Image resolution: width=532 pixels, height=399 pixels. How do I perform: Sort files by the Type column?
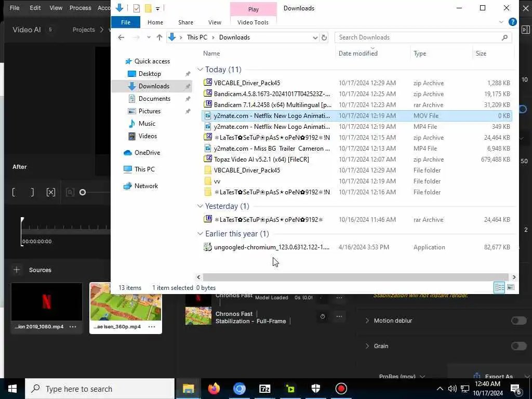pyautogui.click(x=420, y=54)
